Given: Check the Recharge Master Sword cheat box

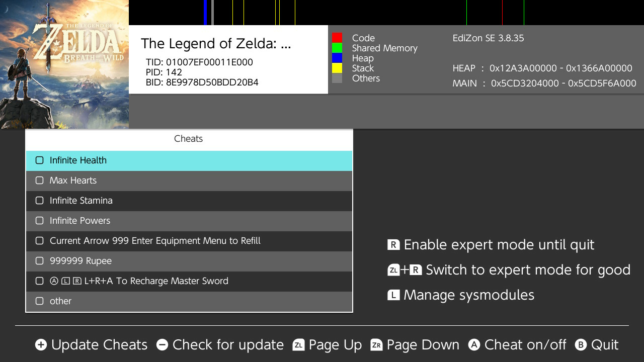Looking at the screenshot, I should click(x=40, y=281).
